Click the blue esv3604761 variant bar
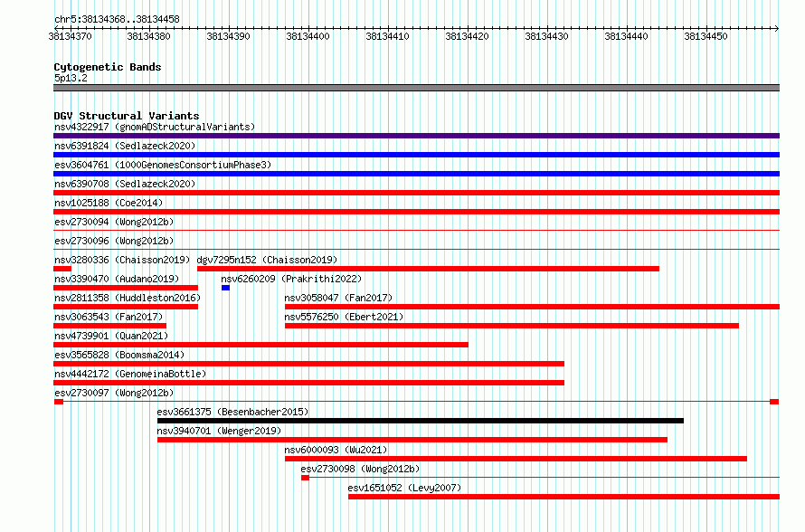805x532 pixels. coord(416,174)
